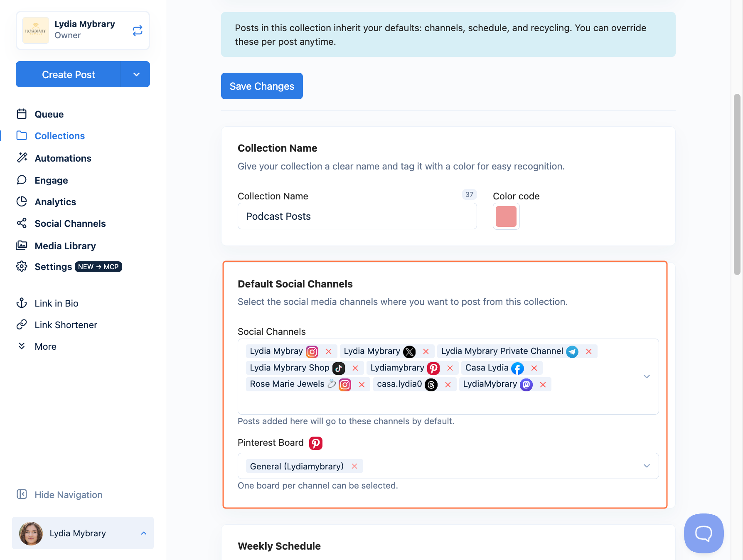Remove Lydia Mybrary Private Channel Telegram tag

click(x=589, y=351)
